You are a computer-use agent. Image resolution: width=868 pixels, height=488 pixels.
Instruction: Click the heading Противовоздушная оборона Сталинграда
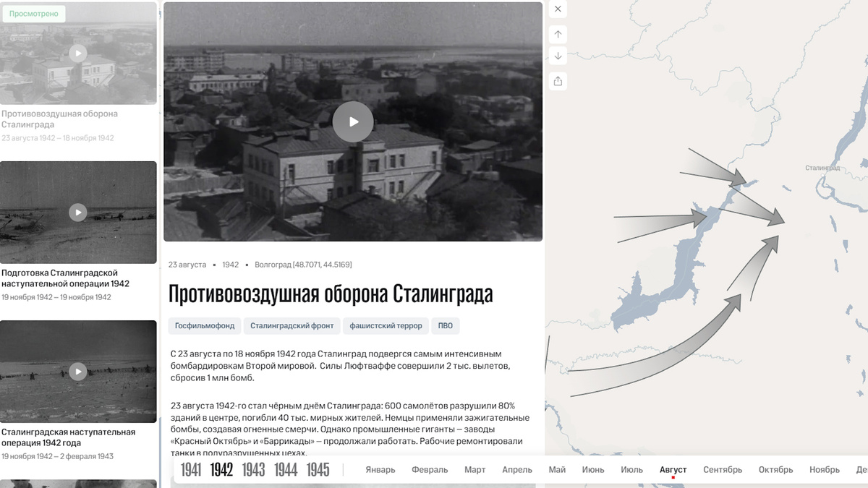(x=331, y=294)
